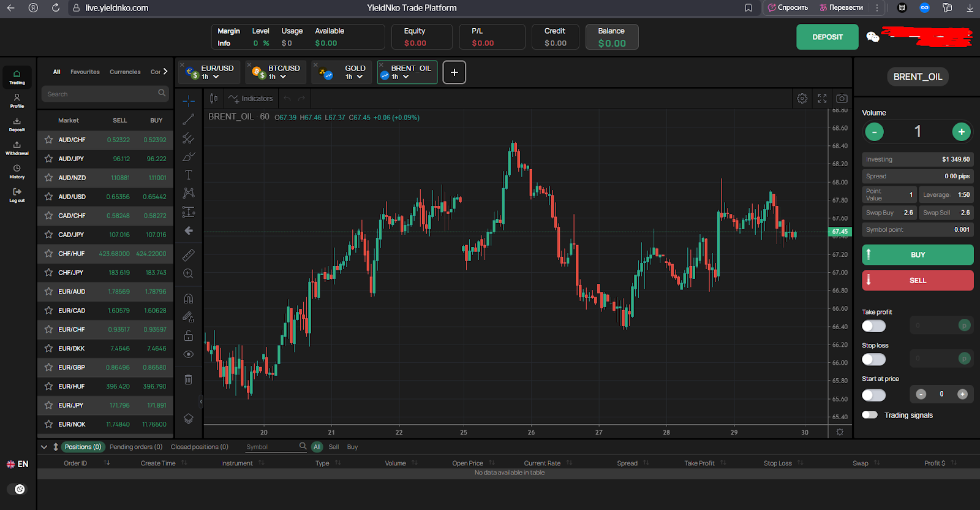Open chart settings gear icon
Screen dimensions: 980x510
(x=802, y=98)
